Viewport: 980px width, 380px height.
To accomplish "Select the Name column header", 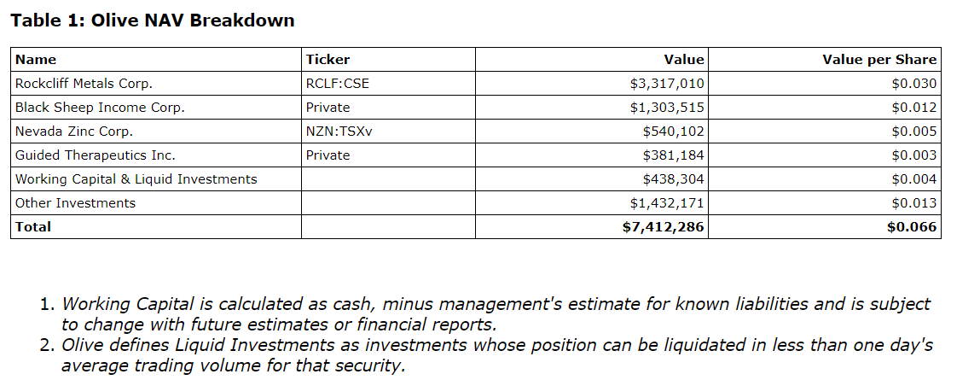I will coord(36,60).
